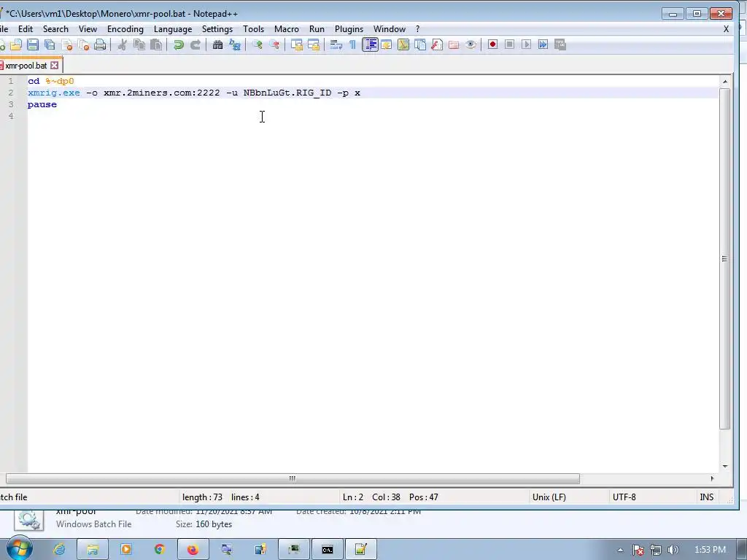The image size is (747, 560).
Task: Click the Save All toolbar icon
Action: [50, 44]
